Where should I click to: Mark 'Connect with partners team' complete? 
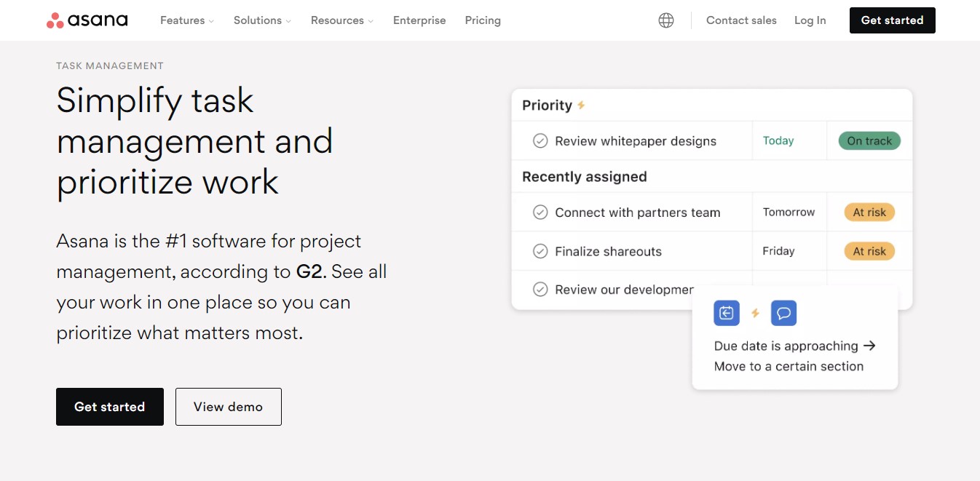click(540, 212)
